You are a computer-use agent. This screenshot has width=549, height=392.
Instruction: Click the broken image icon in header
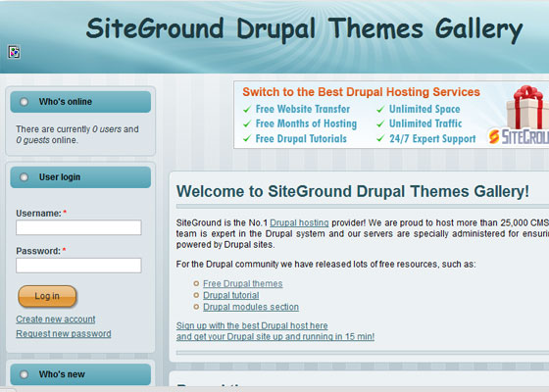pos(14,52)
